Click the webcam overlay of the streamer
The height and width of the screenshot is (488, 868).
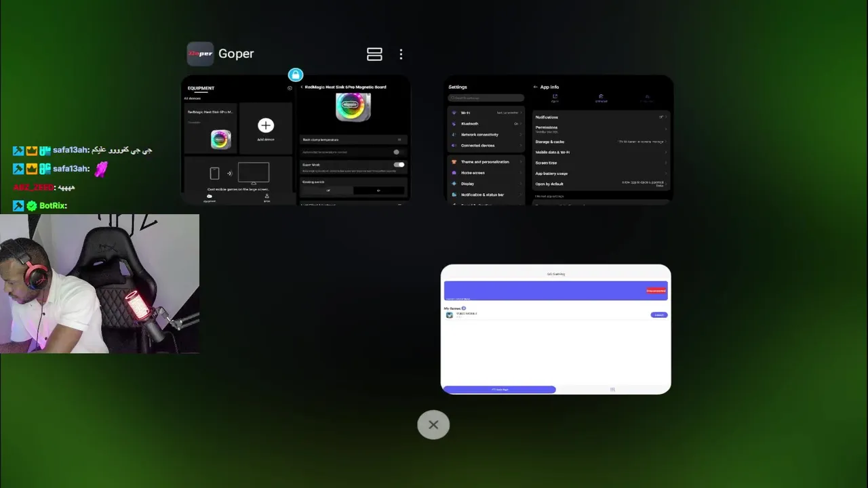(100, 284)
